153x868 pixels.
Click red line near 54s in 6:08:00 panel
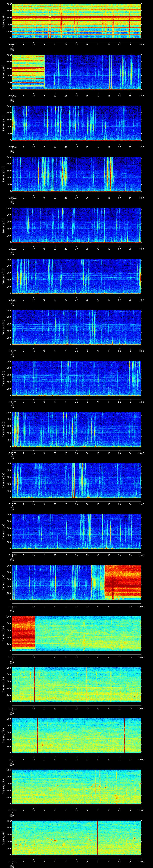129,378
